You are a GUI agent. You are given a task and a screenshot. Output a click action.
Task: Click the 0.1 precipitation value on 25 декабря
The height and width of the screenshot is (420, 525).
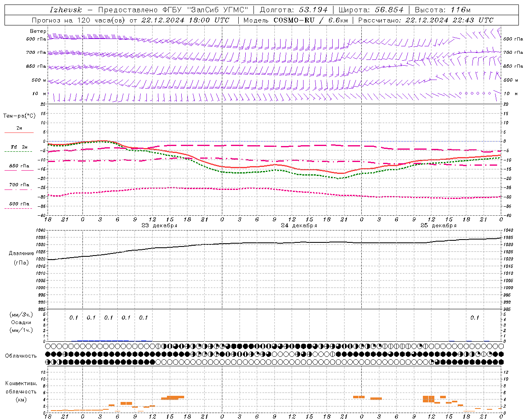click(x=475, y=317)
